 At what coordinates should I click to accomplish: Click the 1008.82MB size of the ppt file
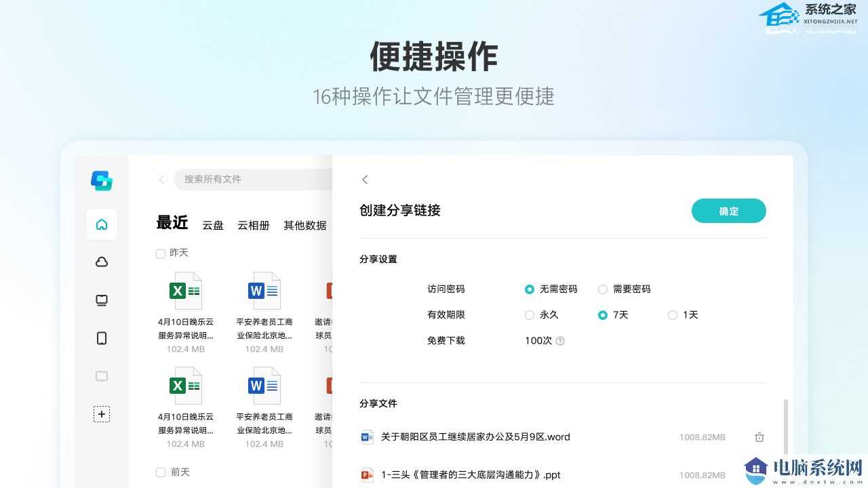[703, 476]
